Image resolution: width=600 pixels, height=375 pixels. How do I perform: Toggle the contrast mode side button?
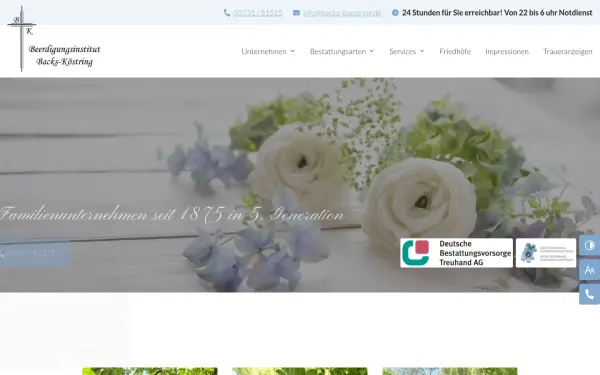pyautogui.click(x=590, y=245)
